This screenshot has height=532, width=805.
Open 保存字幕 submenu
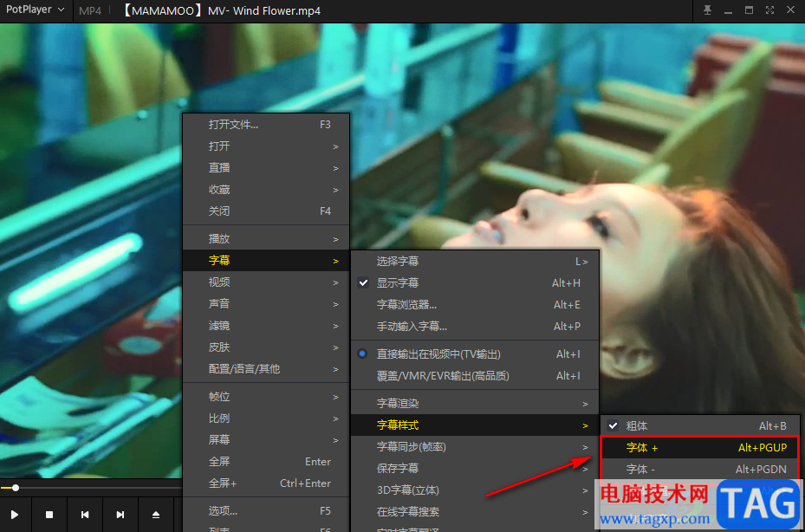(x=475, y=469)
